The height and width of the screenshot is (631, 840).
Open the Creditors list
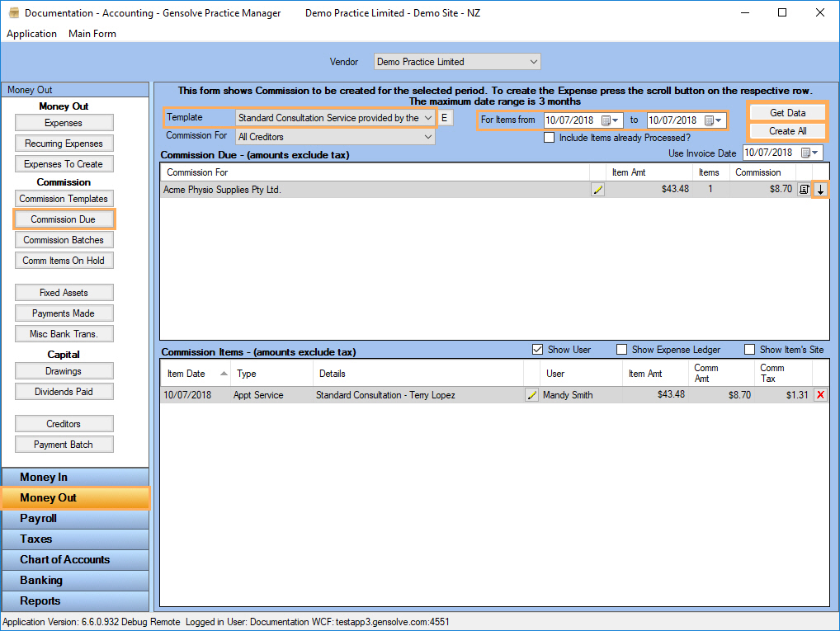64,424
